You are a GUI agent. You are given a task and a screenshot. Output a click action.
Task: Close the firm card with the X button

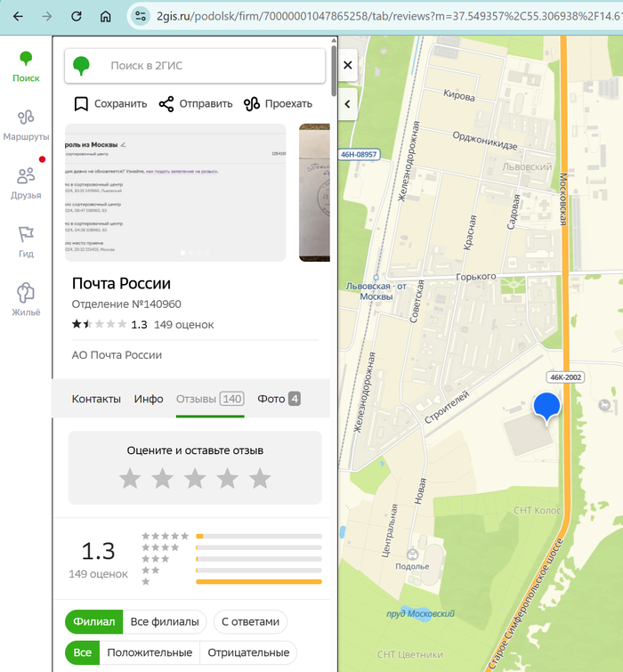(x=348, y=65)
